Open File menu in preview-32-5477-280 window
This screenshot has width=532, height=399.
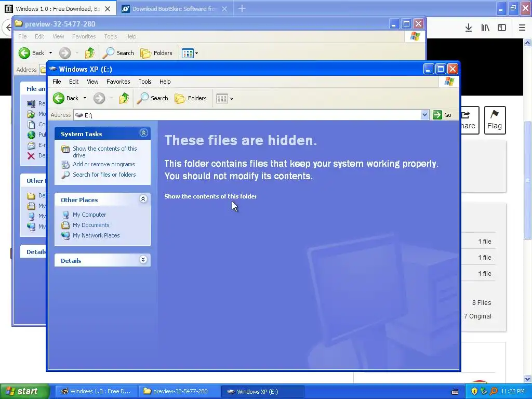(x=22, y=36)
